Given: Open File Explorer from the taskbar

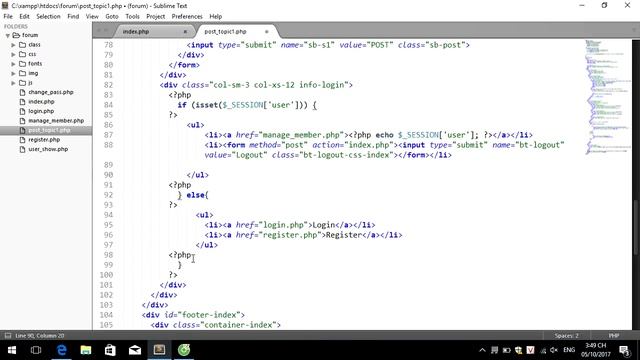Looking at the screenshot, I should point(86,350).
